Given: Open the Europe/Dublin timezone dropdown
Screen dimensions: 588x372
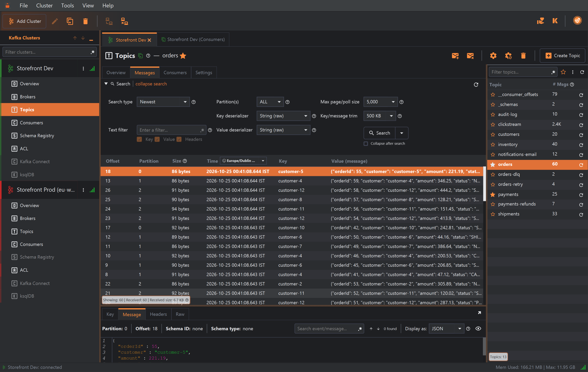Looking at the screenshot, I should (x=243, y=161).
